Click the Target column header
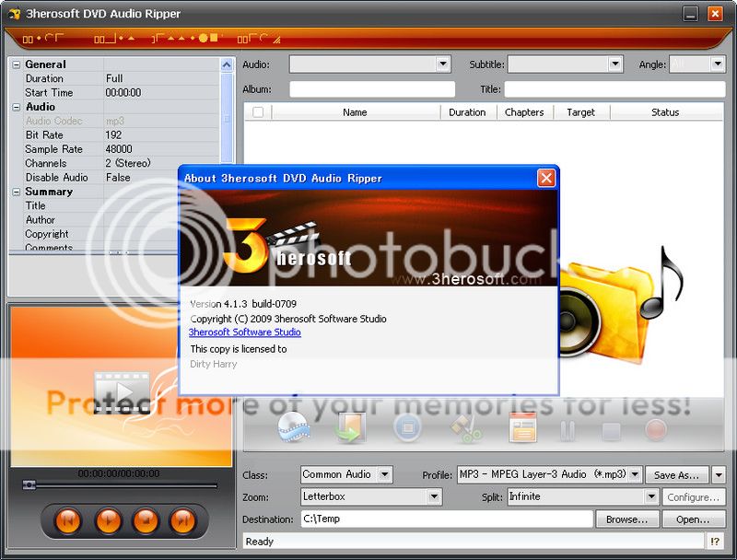The width and height of the screenshot is (737, 560). click(581, 112)
